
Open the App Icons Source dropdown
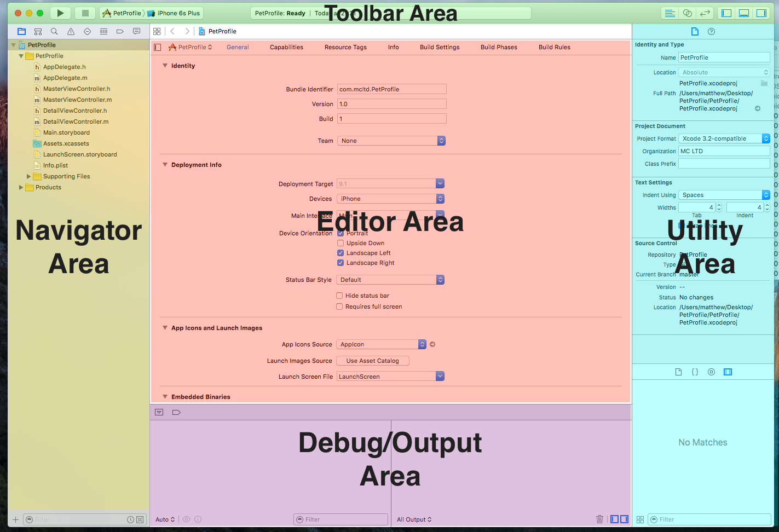pyautogui.click(x=382, y=344)
